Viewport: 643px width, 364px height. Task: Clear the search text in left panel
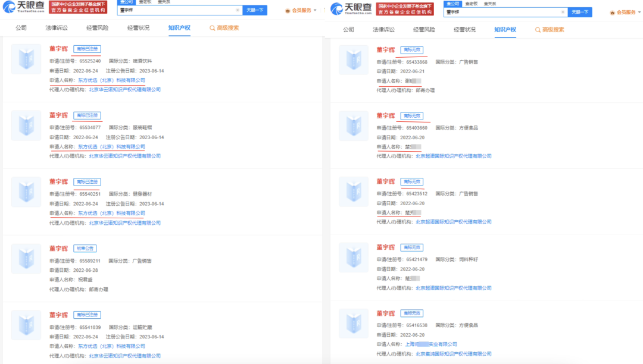[x=238, y=10]
